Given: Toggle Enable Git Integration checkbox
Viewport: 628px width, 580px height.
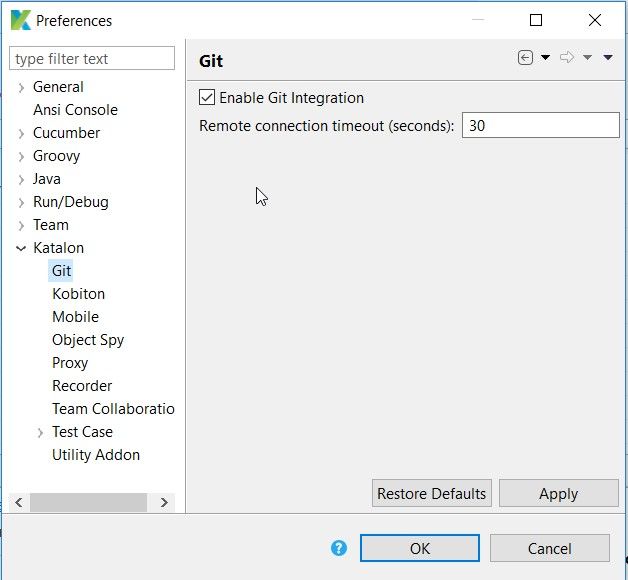Looking at the screenshot, I should click(x=208, y=98).
